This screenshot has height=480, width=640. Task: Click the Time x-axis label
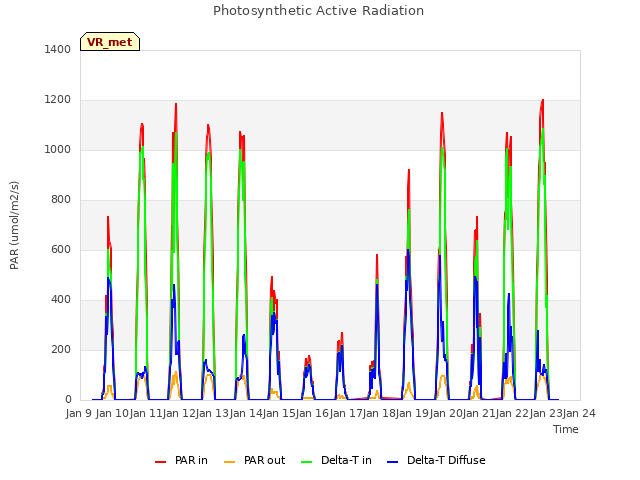pos(566,429)
